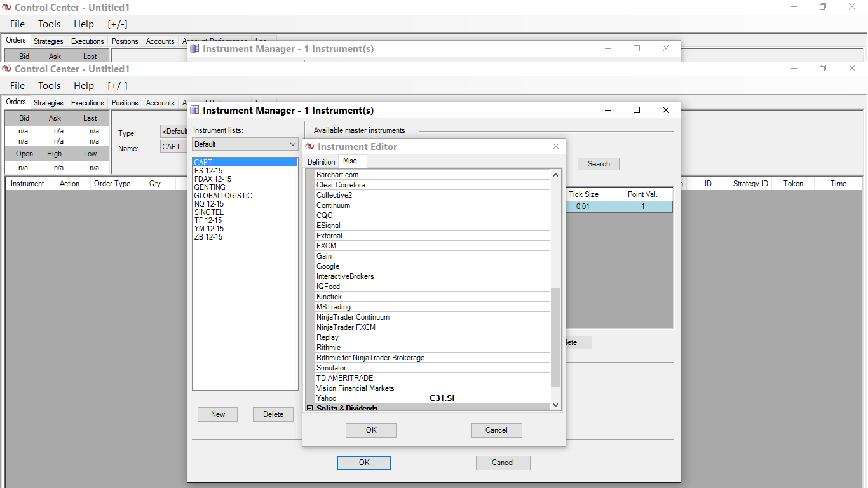Click the Strategy ID column header
This screenshot has width=868, height=488.
pyautogui.click(x=750, y=184)
